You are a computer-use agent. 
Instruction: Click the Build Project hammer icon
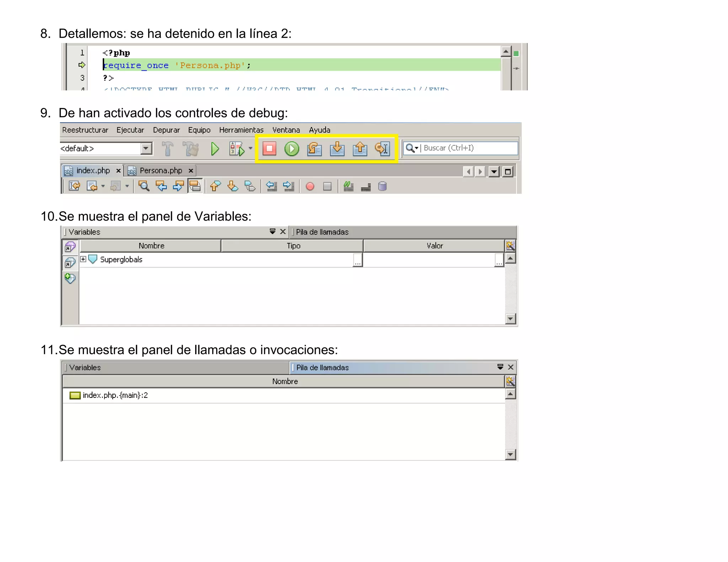tap(167, 148)
